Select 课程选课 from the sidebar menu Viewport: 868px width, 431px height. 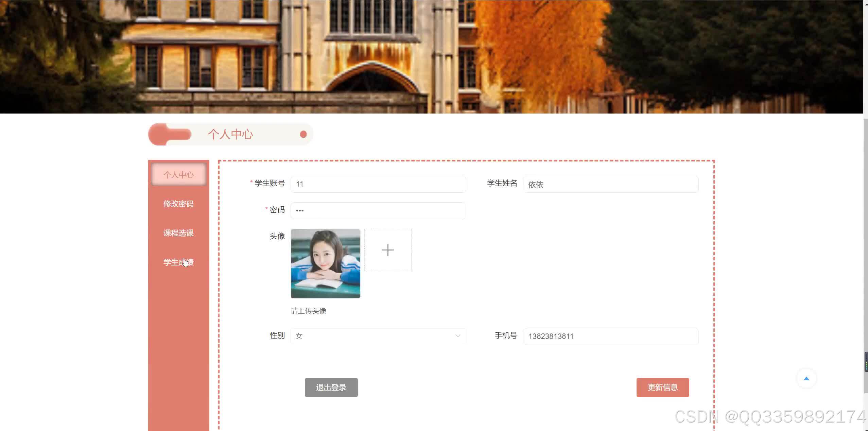(x=179, y=233)
